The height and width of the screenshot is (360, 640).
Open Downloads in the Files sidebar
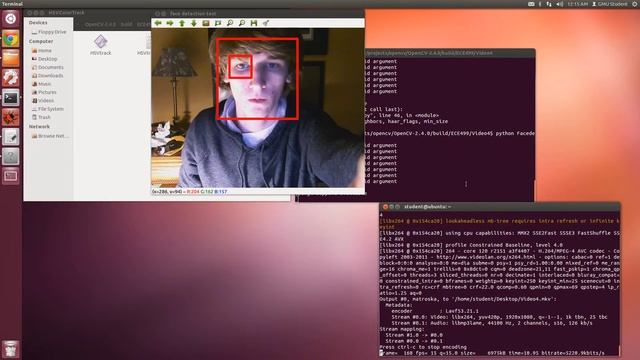tap(47, 76)
